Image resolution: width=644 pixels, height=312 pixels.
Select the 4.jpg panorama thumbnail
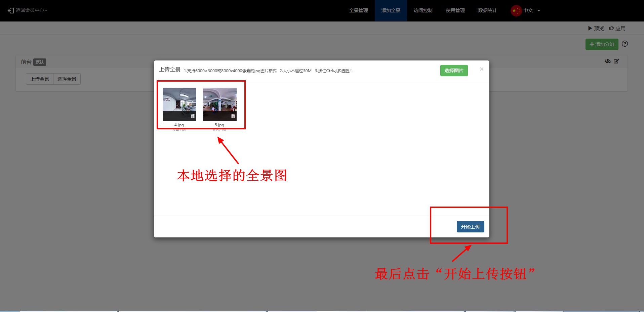pos(179,101)
